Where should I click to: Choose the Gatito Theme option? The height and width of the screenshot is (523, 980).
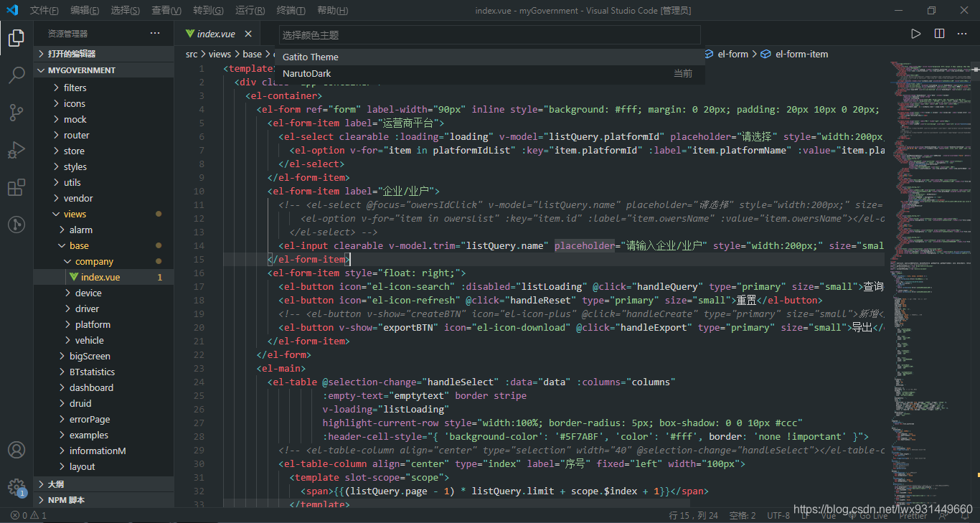311,57
